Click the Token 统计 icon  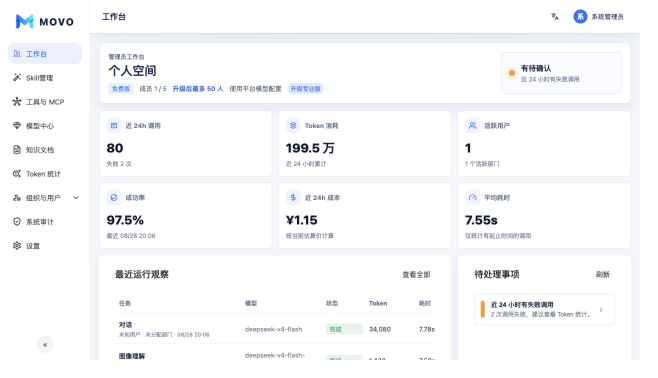17,174
